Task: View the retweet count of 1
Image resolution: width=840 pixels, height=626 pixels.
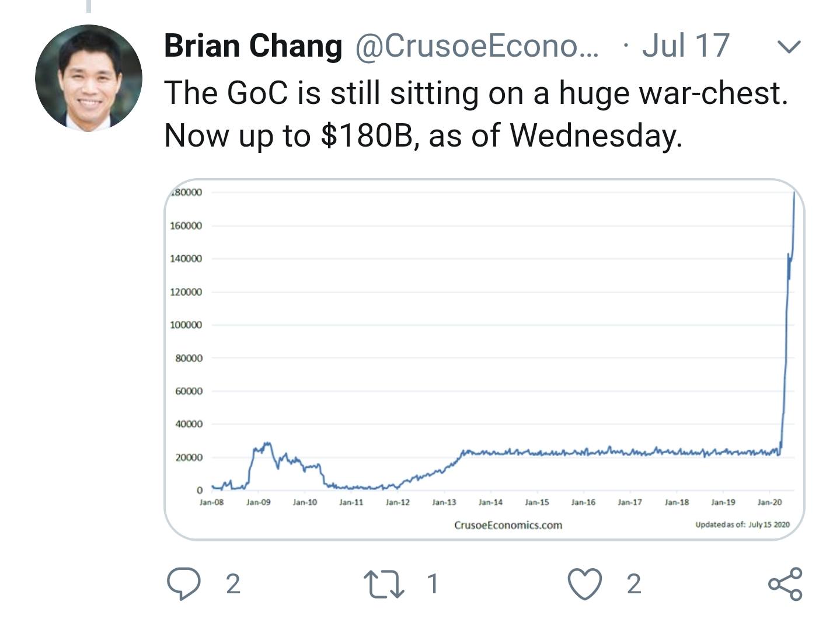Action: 433,584
